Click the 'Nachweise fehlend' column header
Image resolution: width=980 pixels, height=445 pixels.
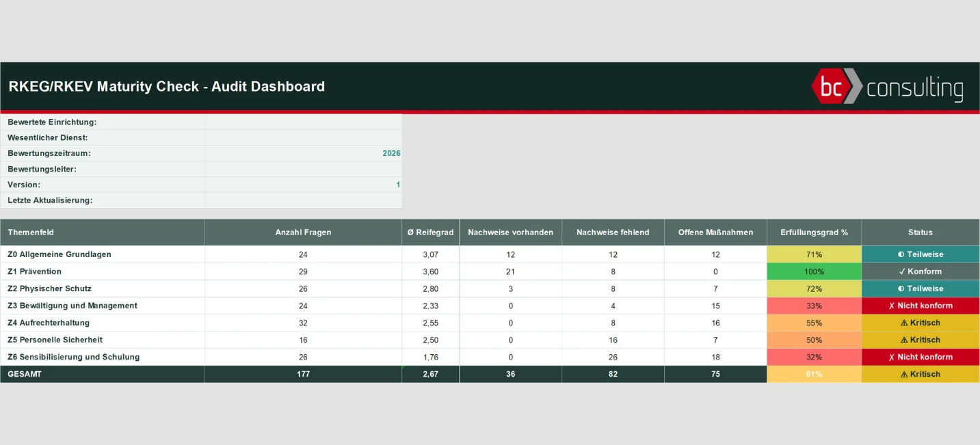point(613,232)
